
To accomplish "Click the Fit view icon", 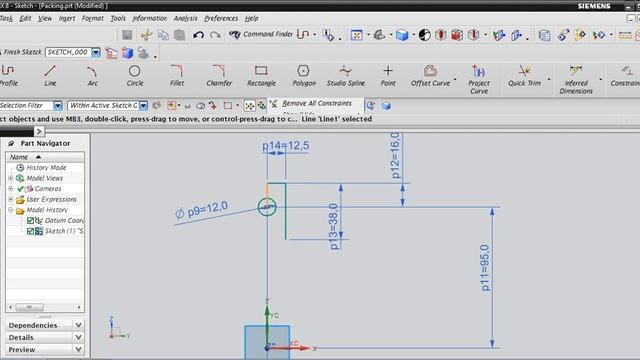I will point(356,35).
